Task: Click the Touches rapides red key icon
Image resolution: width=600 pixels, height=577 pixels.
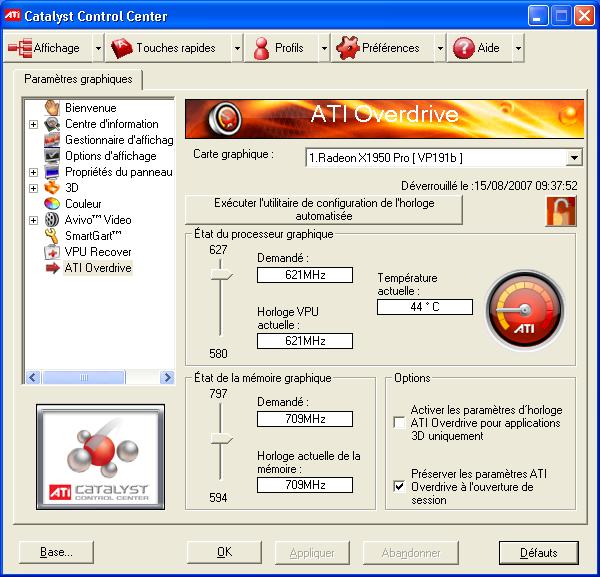Action: pos(122,48)
